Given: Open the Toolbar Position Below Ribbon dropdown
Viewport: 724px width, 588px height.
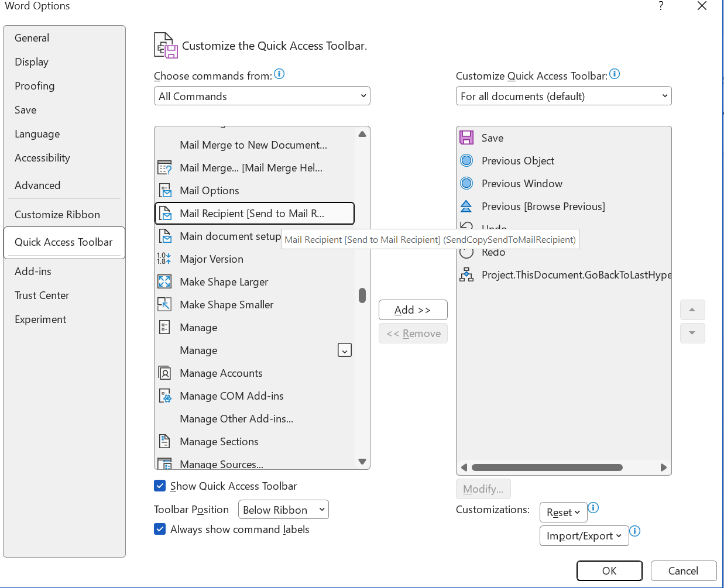Looking at the screenshot, I should [x=283, y=510].
